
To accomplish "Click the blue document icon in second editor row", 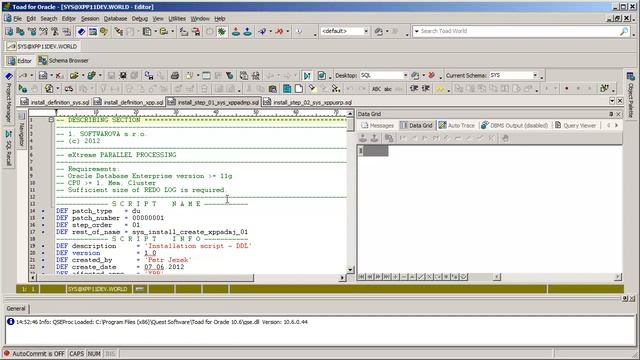I will pyautogui.click(x=287, y=89).
